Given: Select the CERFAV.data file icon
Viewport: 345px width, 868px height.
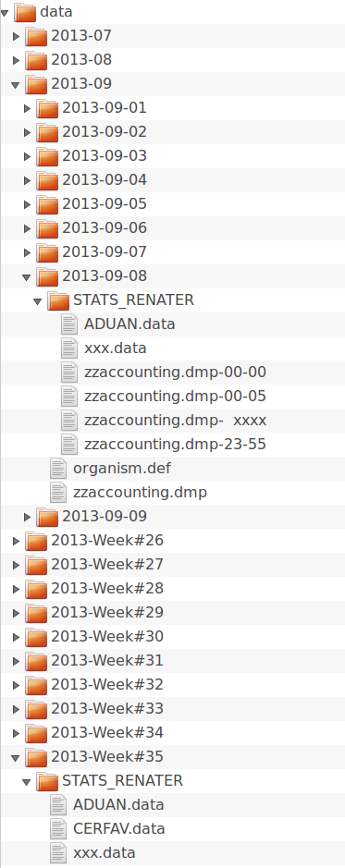Looking at the screenshot, I should pos(58,828).
